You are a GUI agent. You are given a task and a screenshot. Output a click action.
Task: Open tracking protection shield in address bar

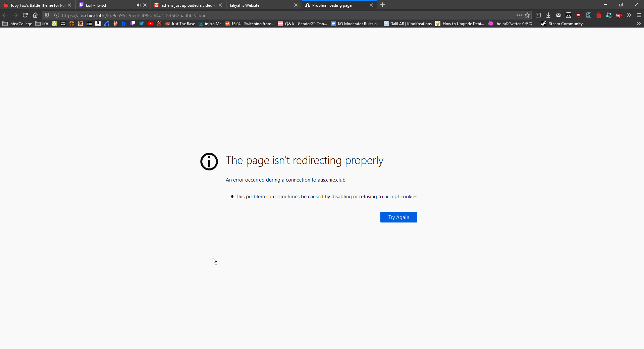coord(47,15)
